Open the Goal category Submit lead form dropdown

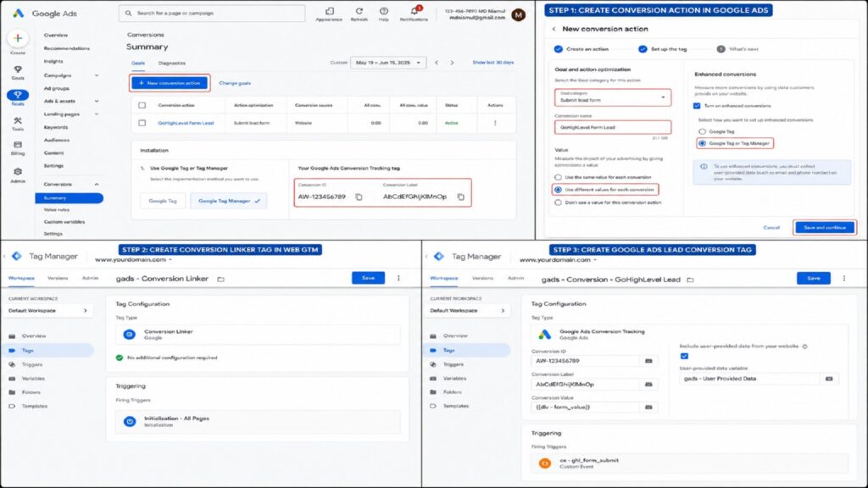tap(612, 97)
